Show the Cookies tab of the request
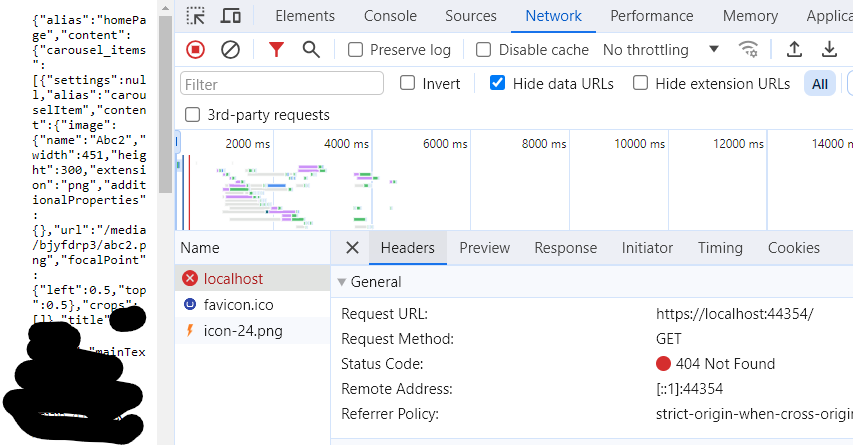 [794, 248]
